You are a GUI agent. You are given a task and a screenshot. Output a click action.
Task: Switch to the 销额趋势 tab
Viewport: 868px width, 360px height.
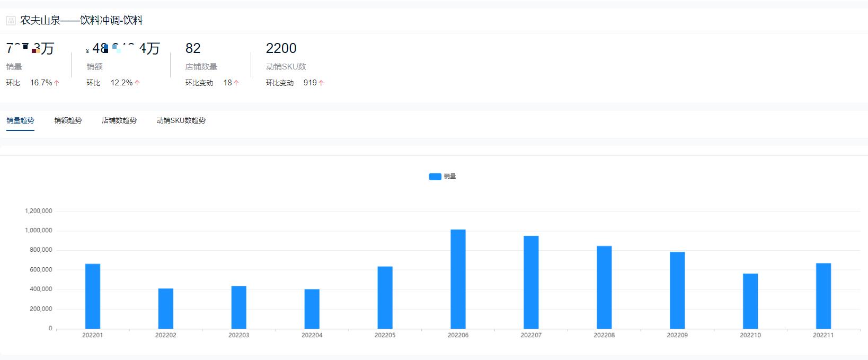[68, 121]
